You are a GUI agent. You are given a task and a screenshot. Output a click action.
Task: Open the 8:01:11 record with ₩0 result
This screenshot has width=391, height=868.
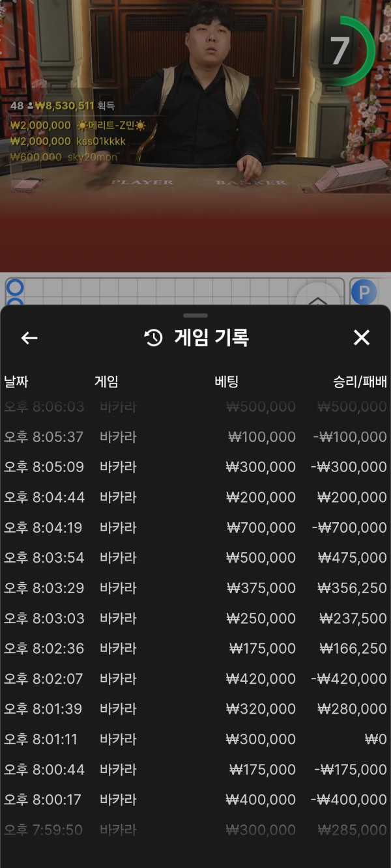tap(195, 739)
